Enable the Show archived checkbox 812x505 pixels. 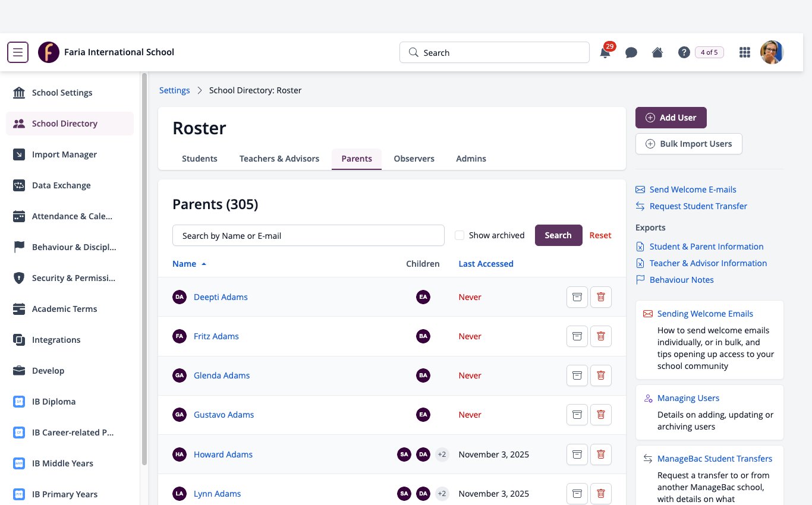459,235
